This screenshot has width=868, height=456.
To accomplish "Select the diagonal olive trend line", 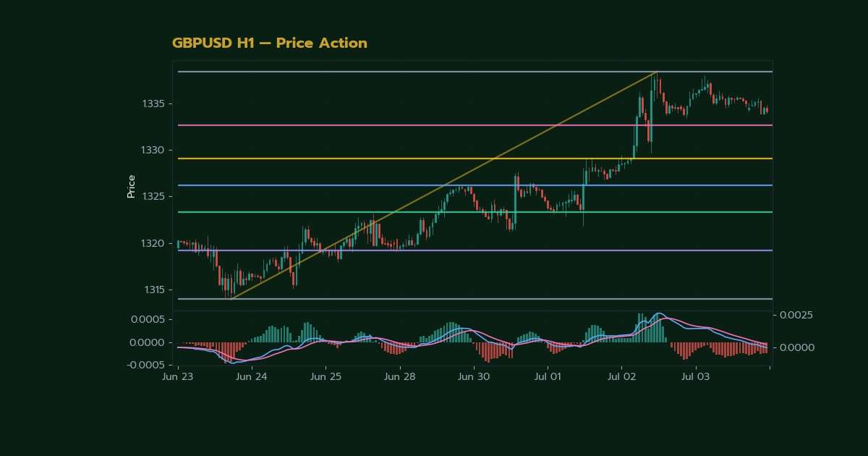I will [443, 185].
